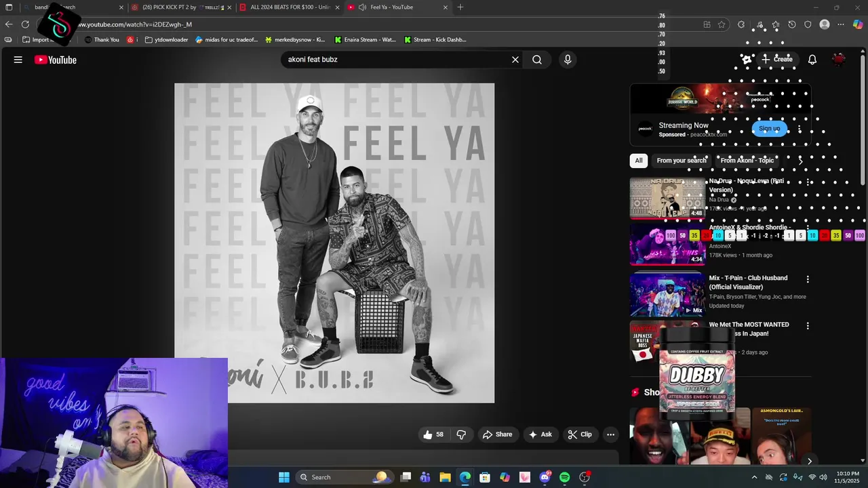The image size is (868, 488).
Task: Click the Create button
Action: tap(777, 60)
